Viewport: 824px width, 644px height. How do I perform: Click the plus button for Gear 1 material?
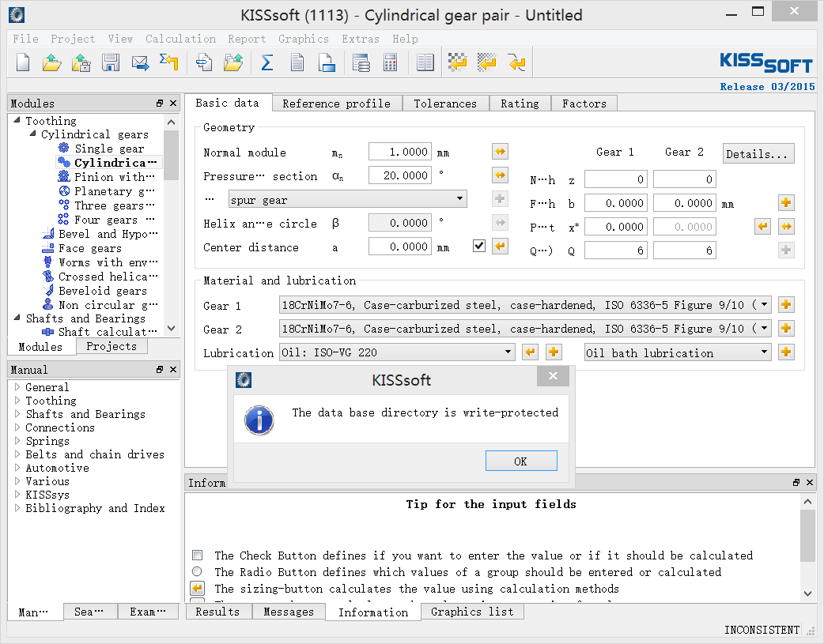pos(786,305)
